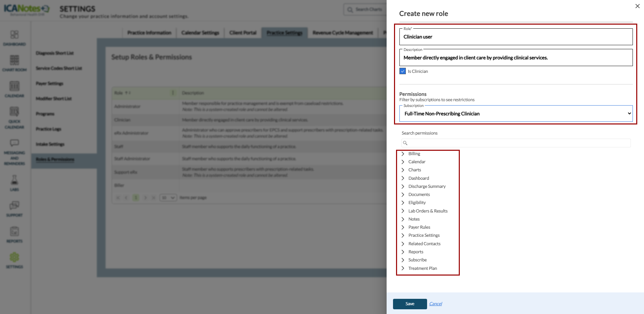Expand the Charts permissions

[403, 170]
